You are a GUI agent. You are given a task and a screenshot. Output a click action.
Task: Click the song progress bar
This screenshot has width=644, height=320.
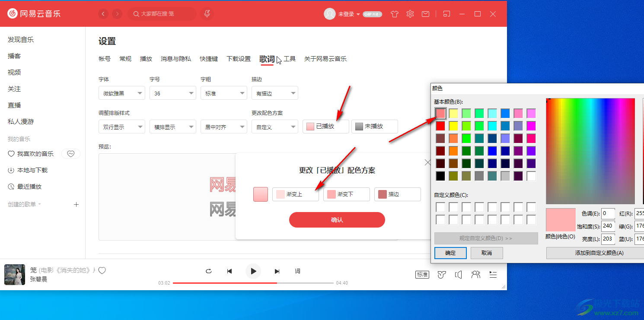pos(253,283)
